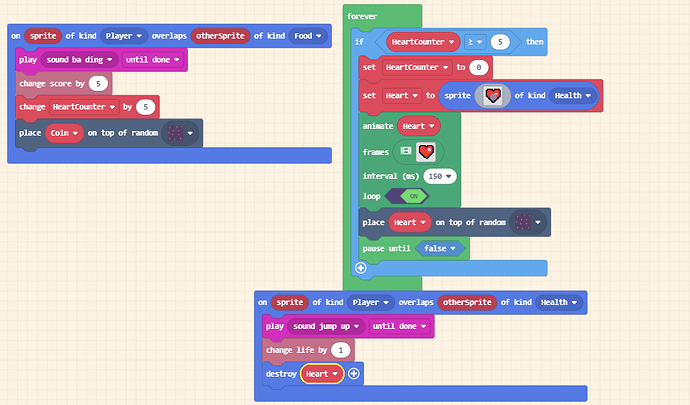Open the sound ba ding dropdown
Screen dimensions: 690x405
click(x=79, y=59)
